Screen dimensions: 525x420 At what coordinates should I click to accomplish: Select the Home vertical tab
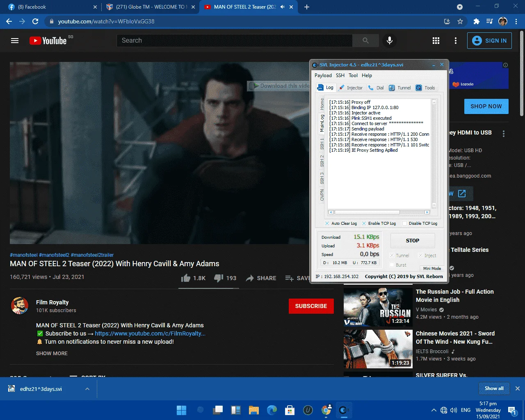coord(322,104)
